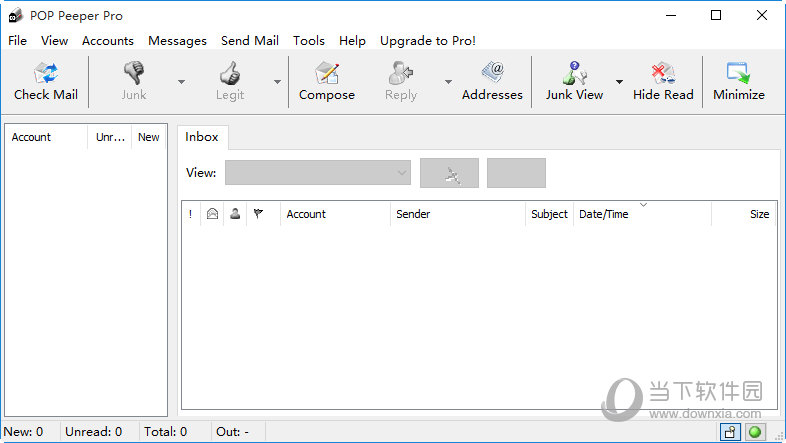Image resolution: width=786 pixels, height=443 pixels.
Task: Click the Check Mail toolbar icon
Action: (46, 81)
